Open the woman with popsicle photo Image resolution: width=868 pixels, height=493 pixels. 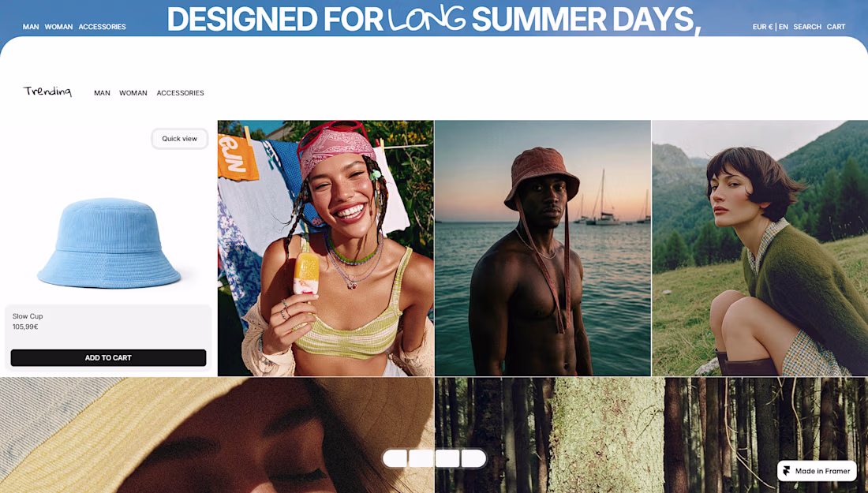tap(325, 248)
